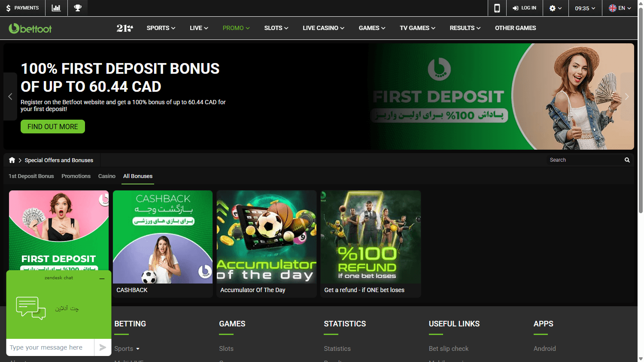Open the 09:35 time zone dropdown
The height and width of the screenshot is (362, 644).
(x=585, y=8)
